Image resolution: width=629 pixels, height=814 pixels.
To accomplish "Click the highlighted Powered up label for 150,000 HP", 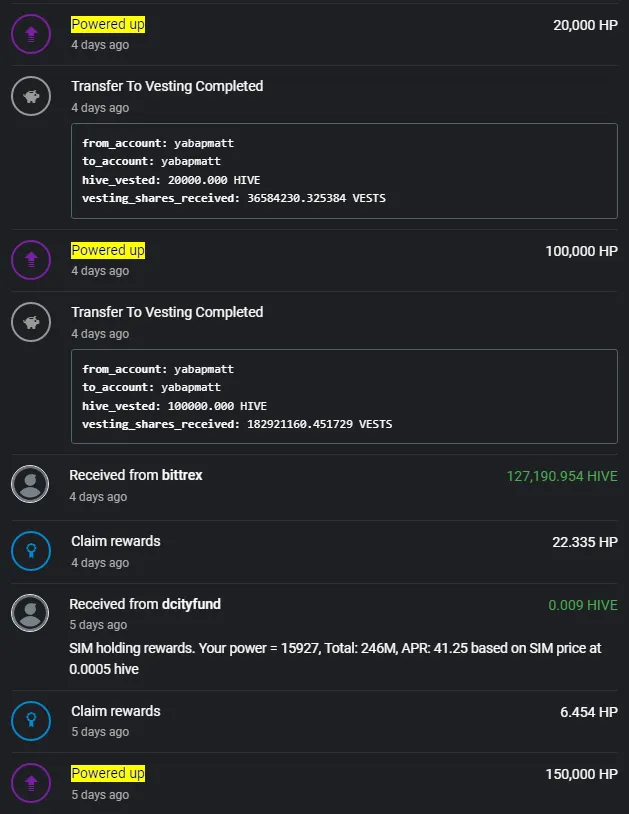I will pyautogui.click(x=108, y=773).
